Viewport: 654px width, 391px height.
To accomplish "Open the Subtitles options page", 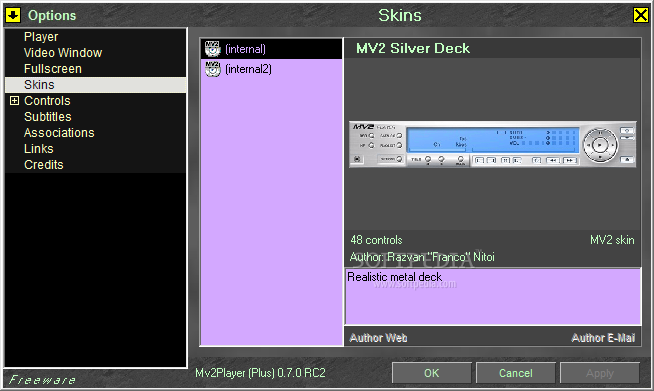I will tap(48, 116).
